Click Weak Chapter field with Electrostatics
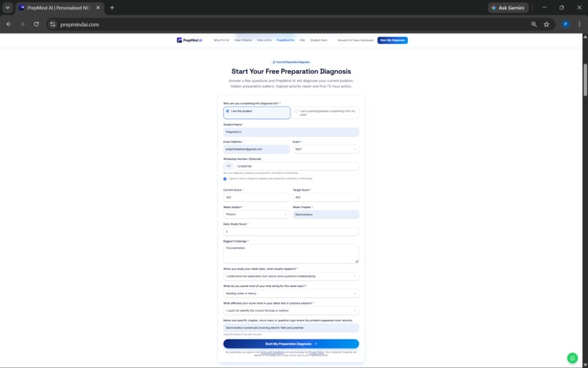Viewport: 588px width, 368px height. tap(325, 215)
